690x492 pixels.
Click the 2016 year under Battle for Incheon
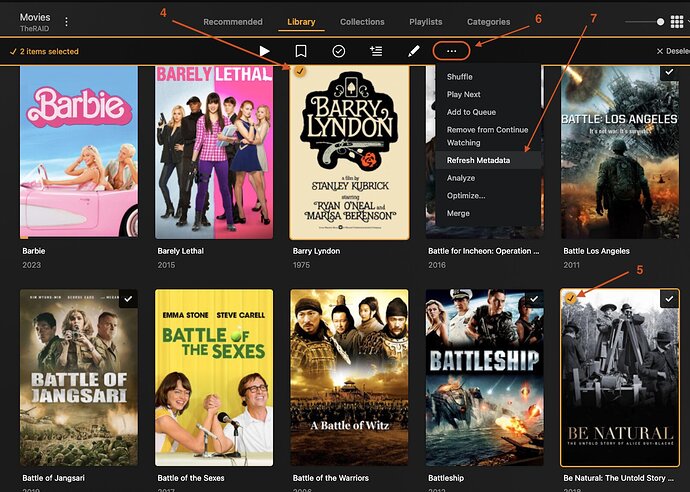(x=437, y=265)
